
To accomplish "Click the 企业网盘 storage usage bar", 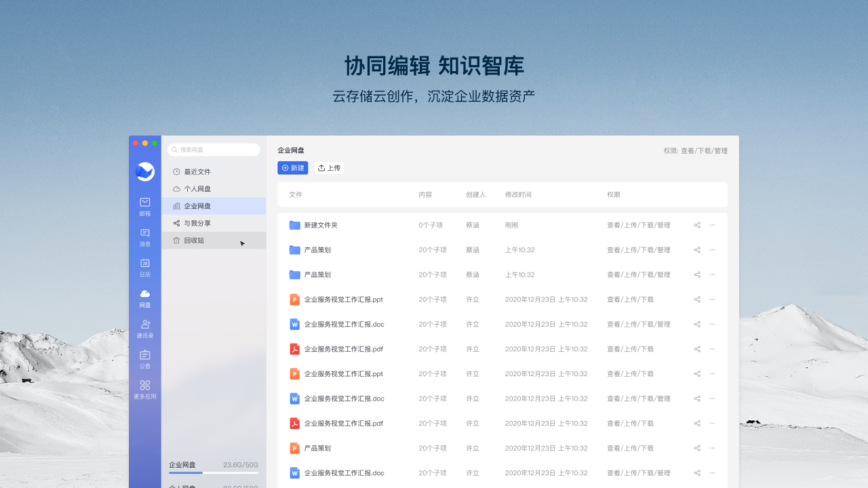I will 214,472.
